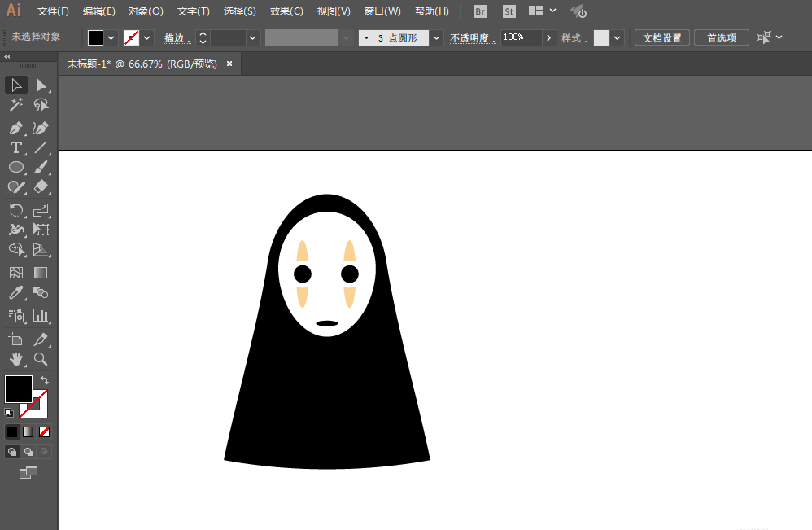
Task: Click the 首选项 button
Action: (722, 38)
